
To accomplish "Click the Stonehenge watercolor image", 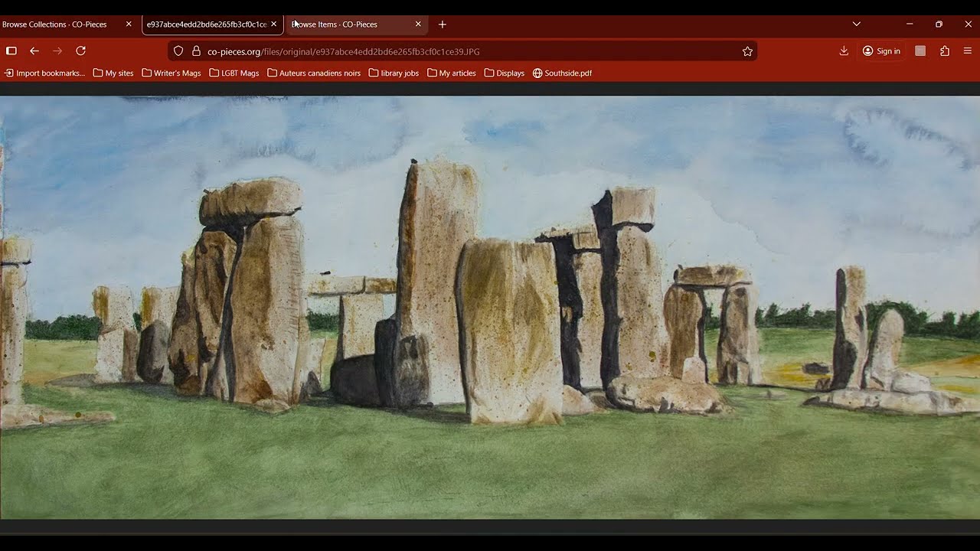I will tap(490, 307).
